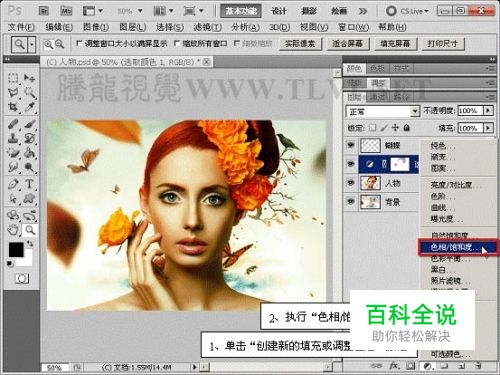Open the opacity 不透明度 slider arrow

488,110
